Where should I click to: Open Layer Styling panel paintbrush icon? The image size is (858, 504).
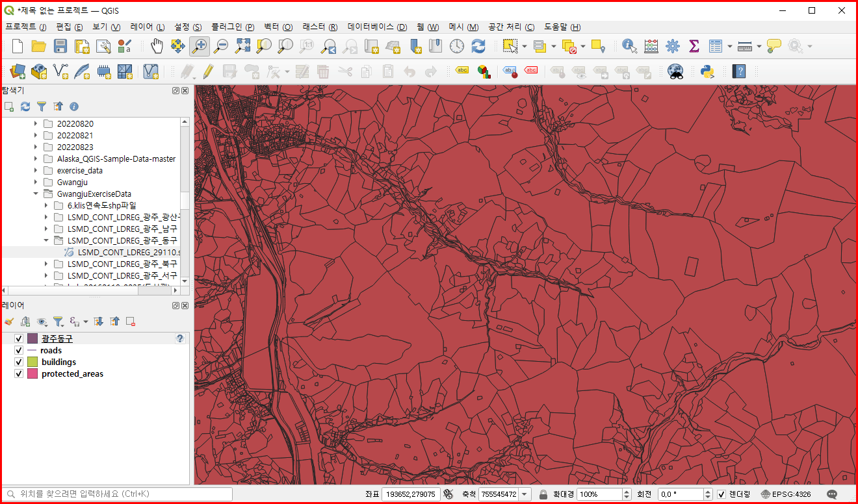pos(9,321)
